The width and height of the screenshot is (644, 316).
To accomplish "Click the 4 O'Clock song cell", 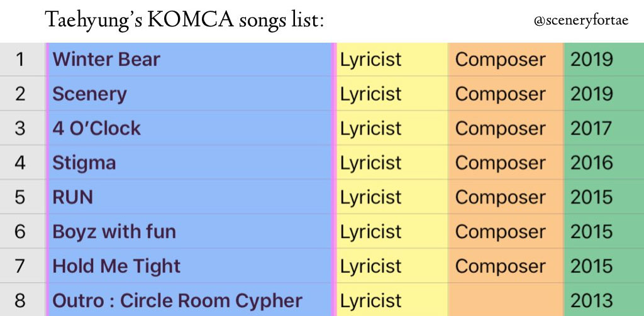I will tap(189, 128).
